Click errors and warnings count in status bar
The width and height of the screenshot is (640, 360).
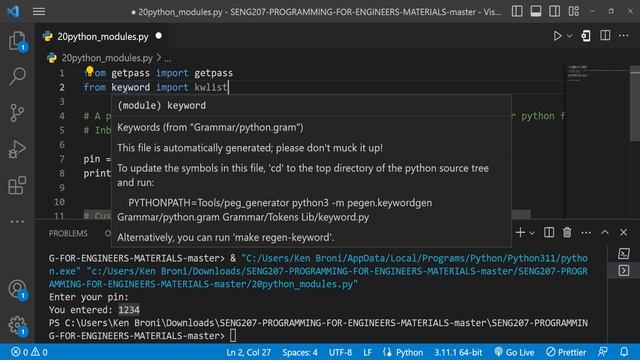point(29,352)
